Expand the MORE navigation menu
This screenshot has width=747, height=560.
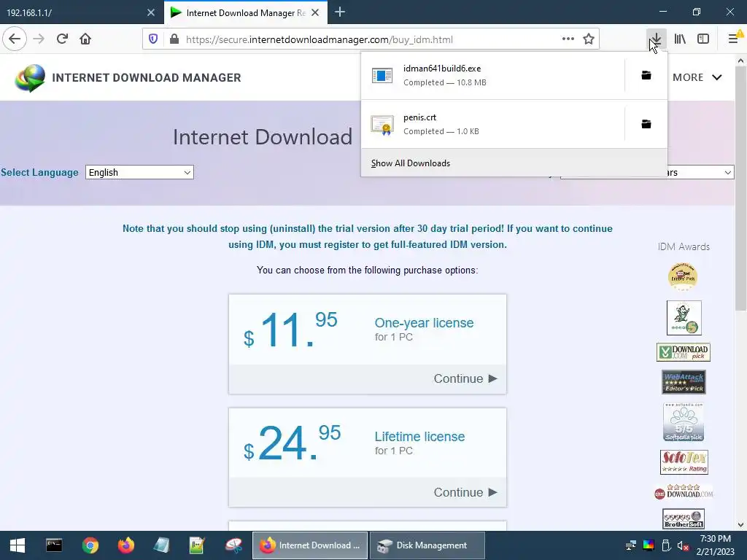tap(697, 77)
